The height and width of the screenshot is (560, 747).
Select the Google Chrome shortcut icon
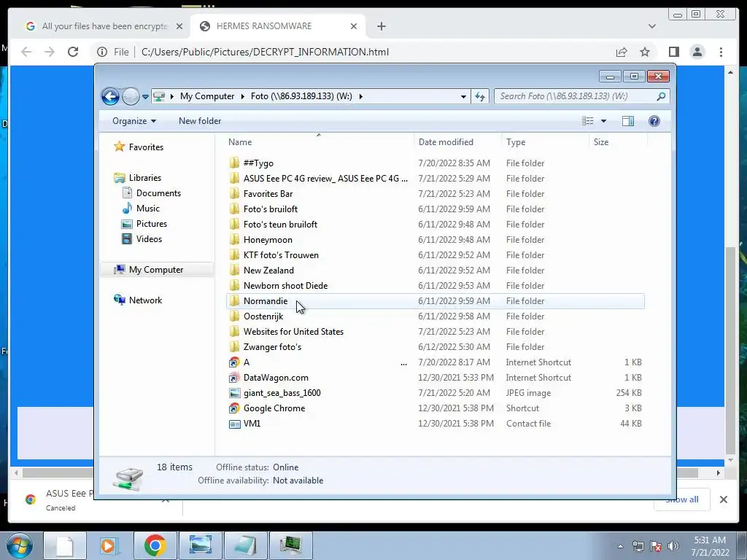[x=234, y=408]
